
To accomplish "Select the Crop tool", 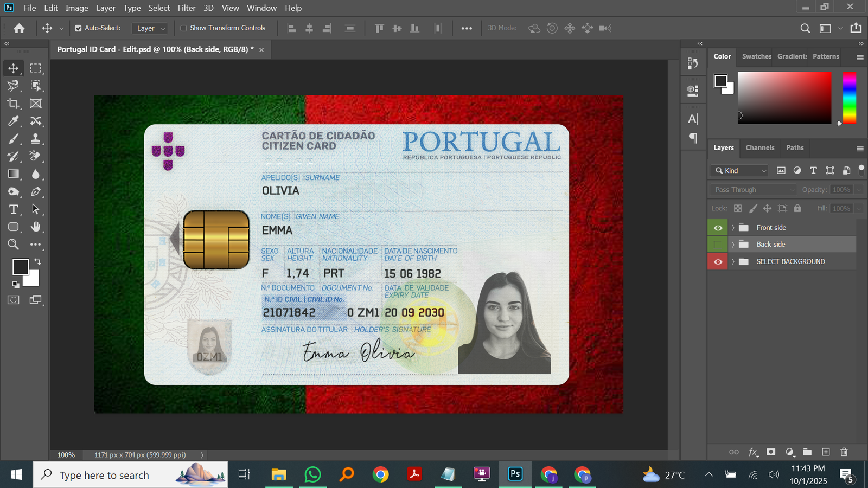I will click(x=13, y=103).
